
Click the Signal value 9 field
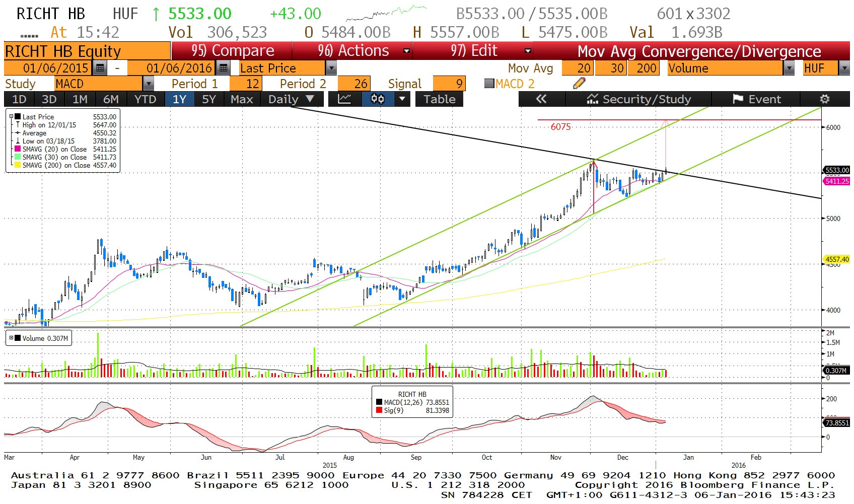[449, 84]
